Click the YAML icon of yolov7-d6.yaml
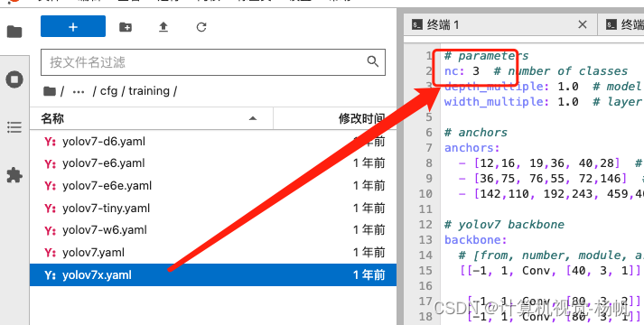 click(x=50, y=142)
